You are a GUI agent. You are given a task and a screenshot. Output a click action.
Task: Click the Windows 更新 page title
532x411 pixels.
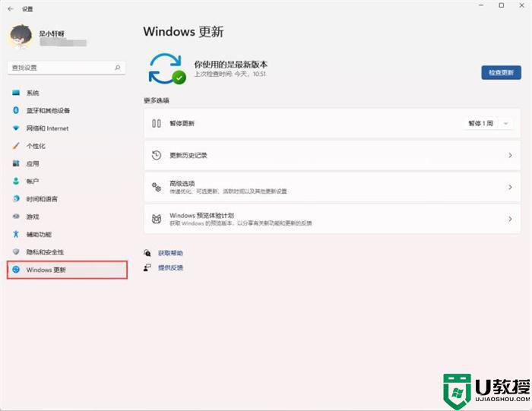tap(184, 32)
